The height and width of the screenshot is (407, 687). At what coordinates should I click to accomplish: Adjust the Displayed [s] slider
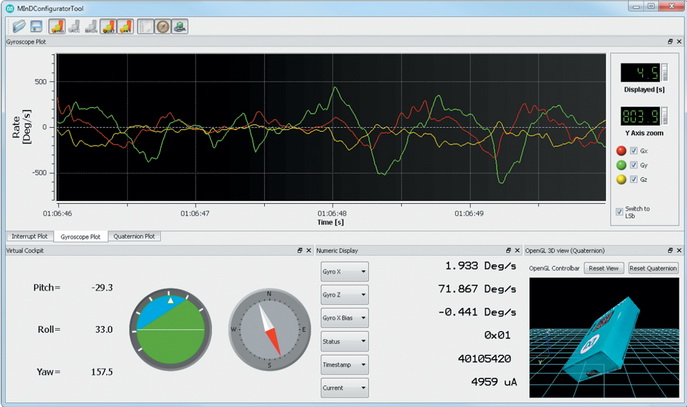pyautogui.click(x=665, y=73)
